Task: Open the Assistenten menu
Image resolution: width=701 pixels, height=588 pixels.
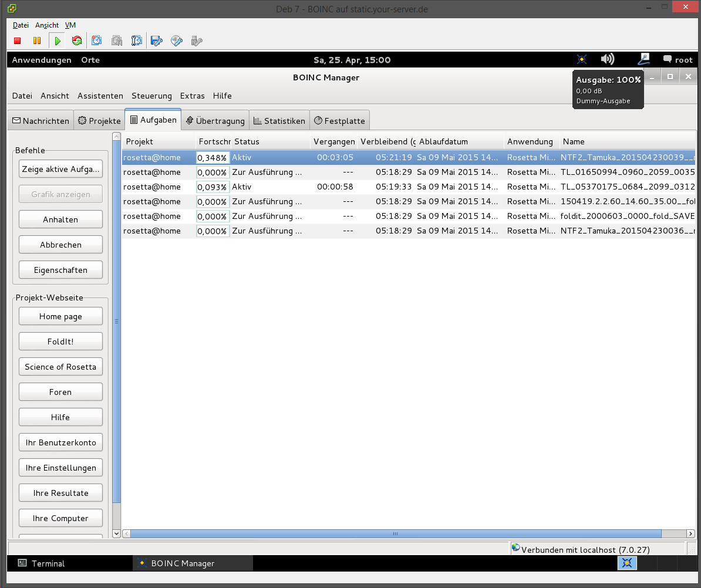Action: click(100, 96)
